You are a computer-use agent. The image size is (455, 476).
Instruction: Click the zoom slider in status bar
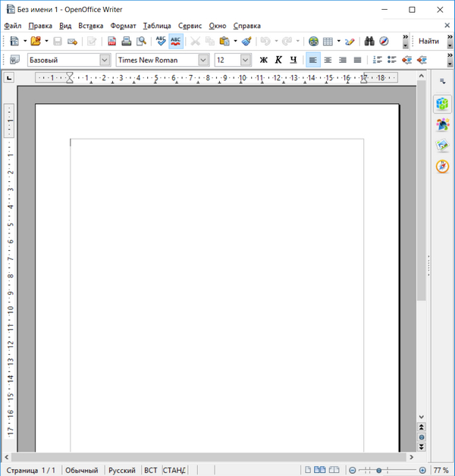click(x=379, y=470)
